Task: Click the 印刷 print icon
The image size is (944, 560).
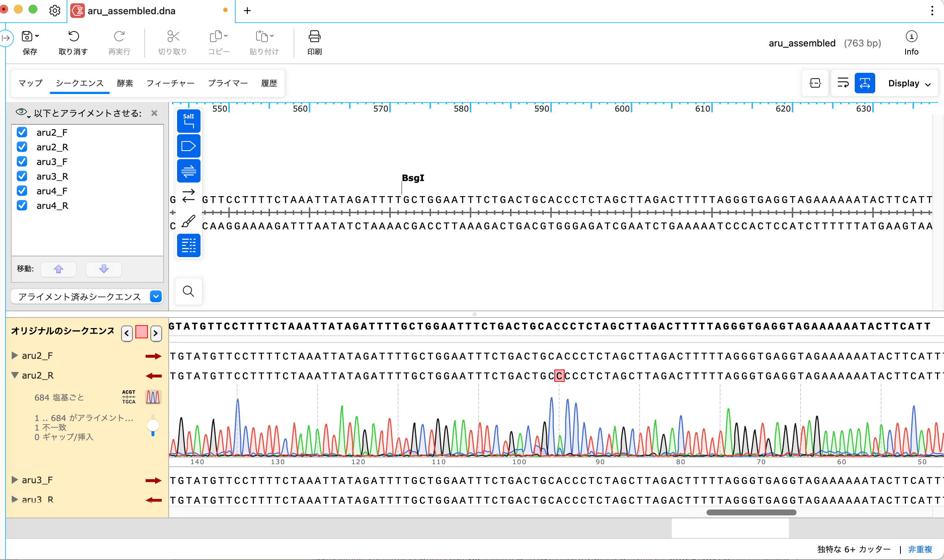Action: click(314, 41)
